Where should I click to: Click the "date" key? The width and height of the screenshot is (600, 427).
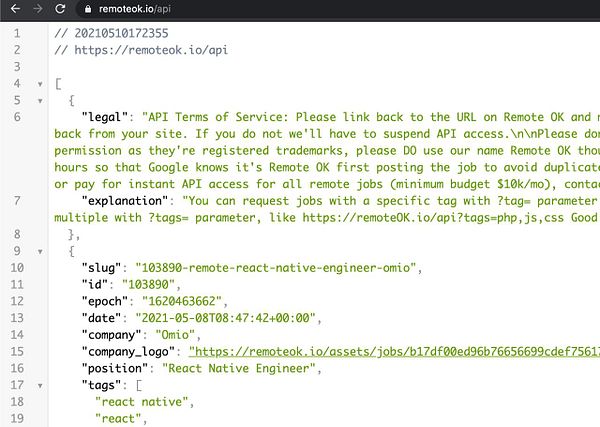click(101, 318)
